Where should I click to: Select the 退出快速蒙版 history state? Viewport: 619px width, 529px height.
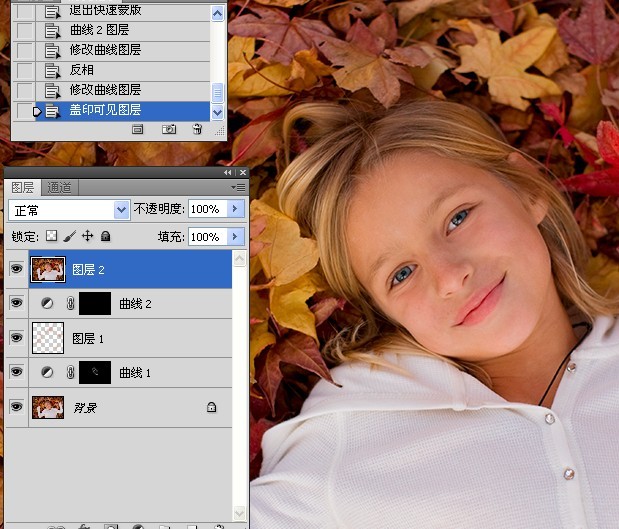(x=123, y=12)
